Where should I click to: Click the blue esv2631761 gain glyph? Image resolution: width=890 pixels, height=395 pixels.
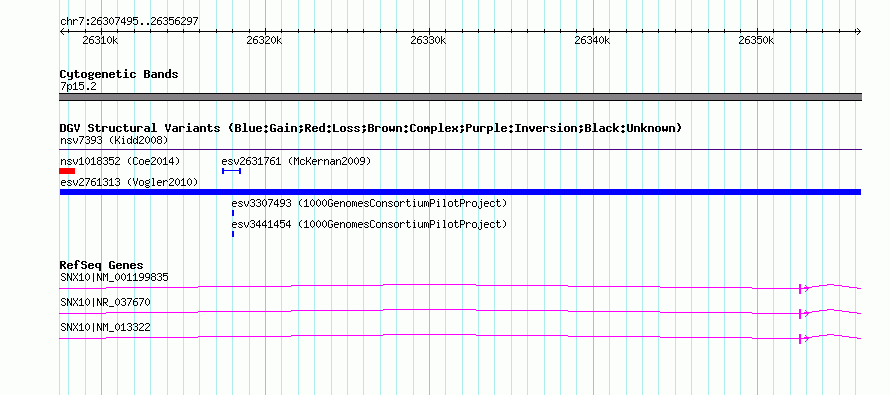(232, 171)
